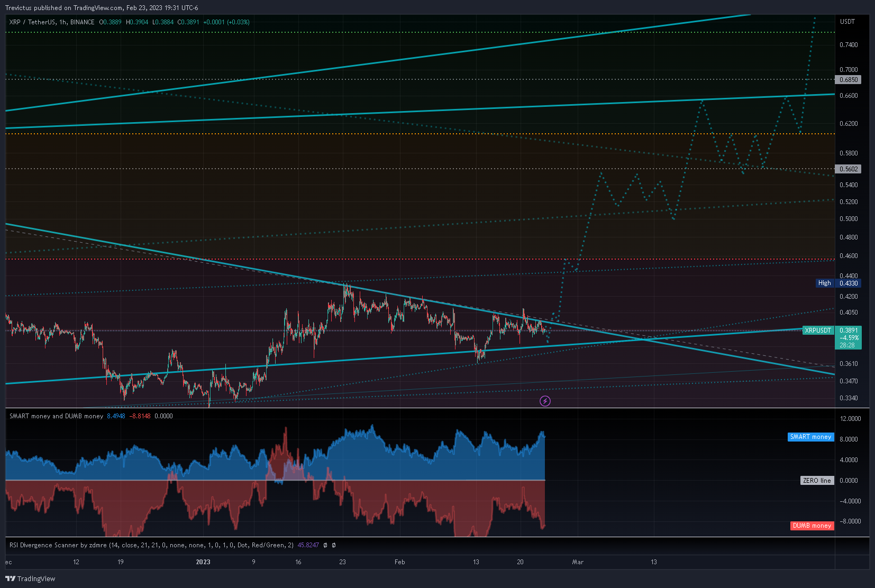Click the dumb money value -8.8148
This screenshot has width=875, height=588.
tap(140, 416)
